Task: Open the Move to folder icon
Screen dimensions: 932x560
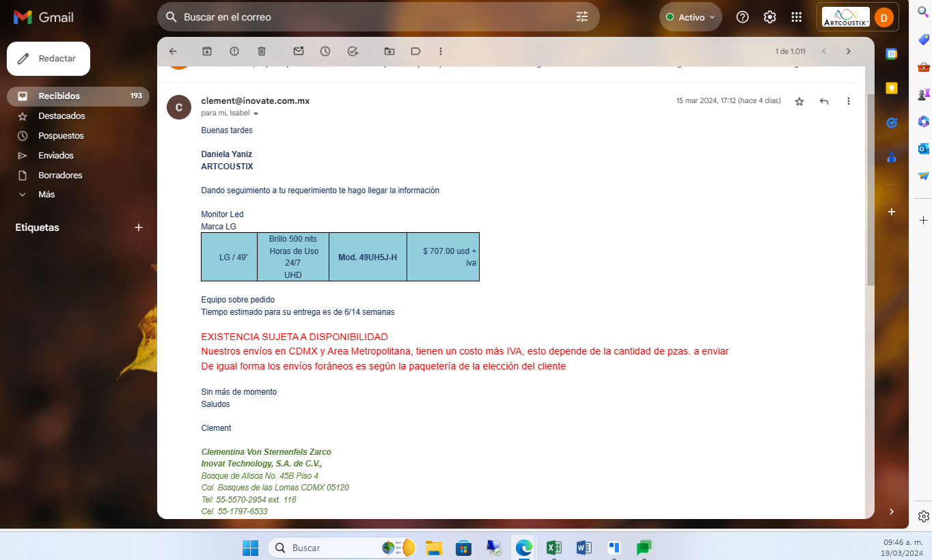Action: [x=389, y=51]
